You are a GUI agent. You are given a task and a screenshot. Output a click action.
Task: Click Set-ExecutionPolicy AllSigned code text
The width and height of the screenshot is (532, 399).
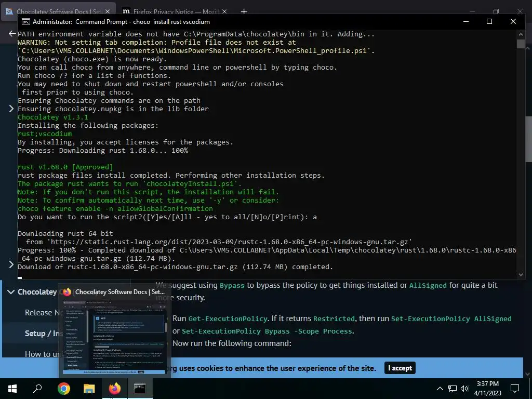pos(451,318)
